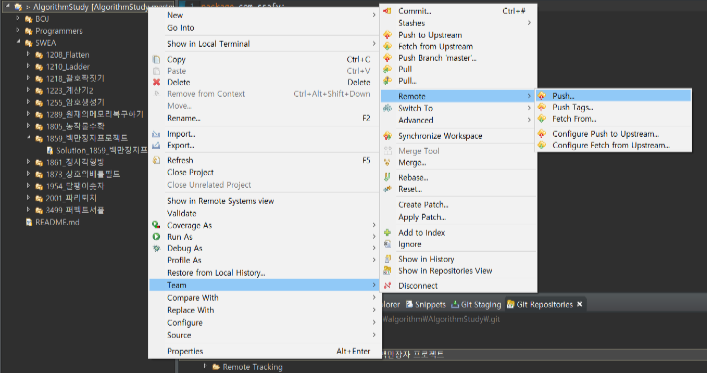Click the Reset icon
The width and height of the screenshot is (707, 373).
pyautogui.click(x=387, y=189)
